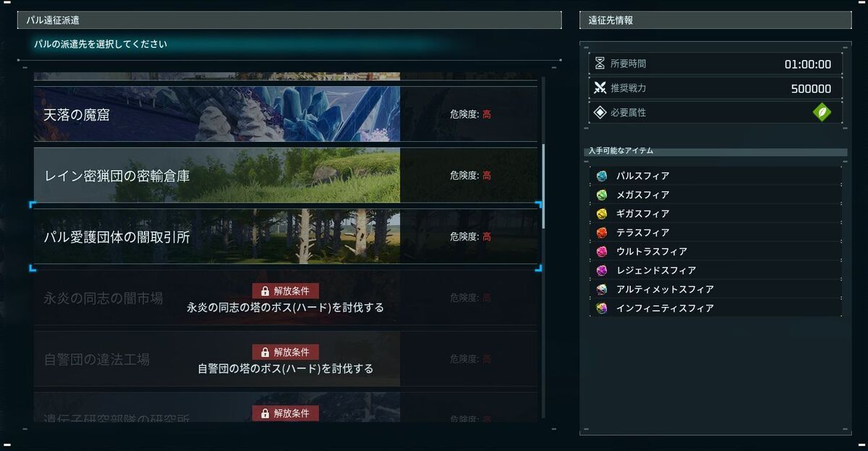Click the purple レジェンドスフィア sphere icon
Screen dimensions: 868x451
602,270
